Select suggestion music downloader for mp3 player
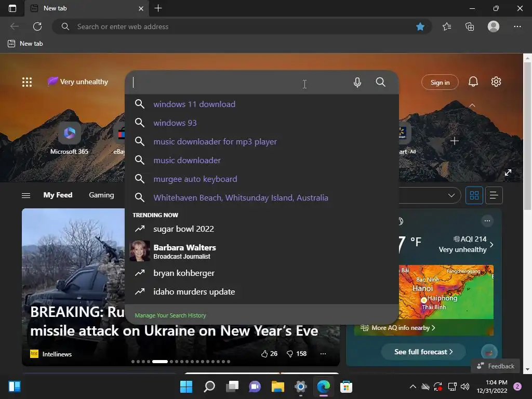This screenshot has height=399, width=532. coord(262,141)
